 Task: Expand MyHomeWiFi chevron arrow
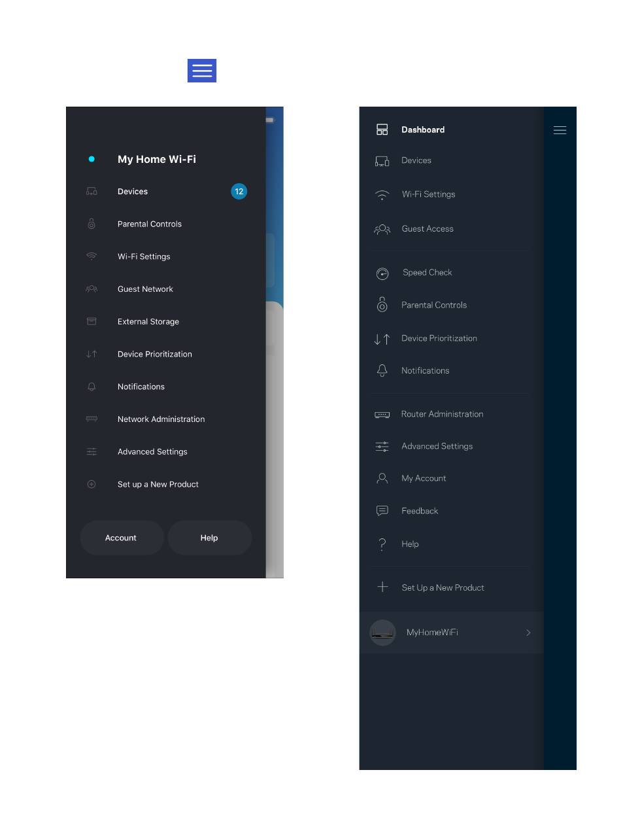(x=528, y=633)
